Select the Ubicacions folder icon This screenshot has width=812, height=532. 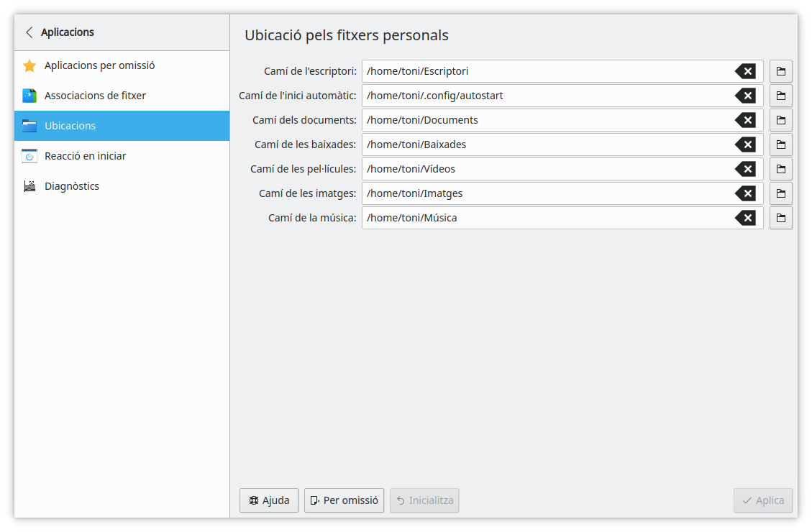(x=29, y=125)
